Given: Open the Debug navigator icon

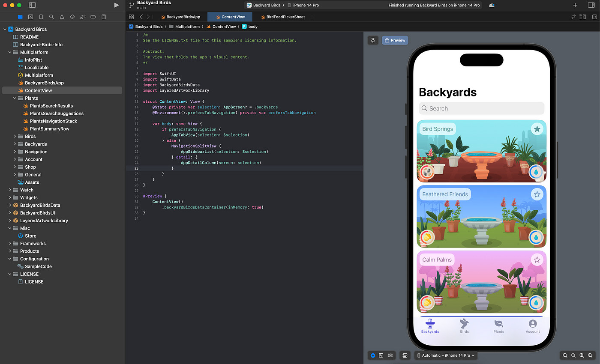Looking at the screenshot, I should click(83, 17).
